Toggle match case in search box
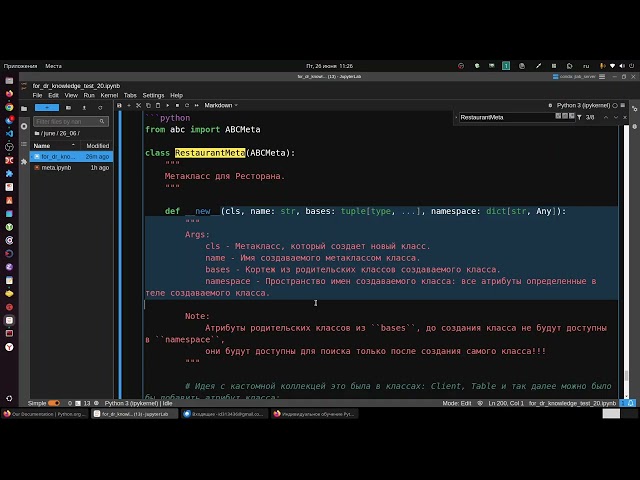 558,116
